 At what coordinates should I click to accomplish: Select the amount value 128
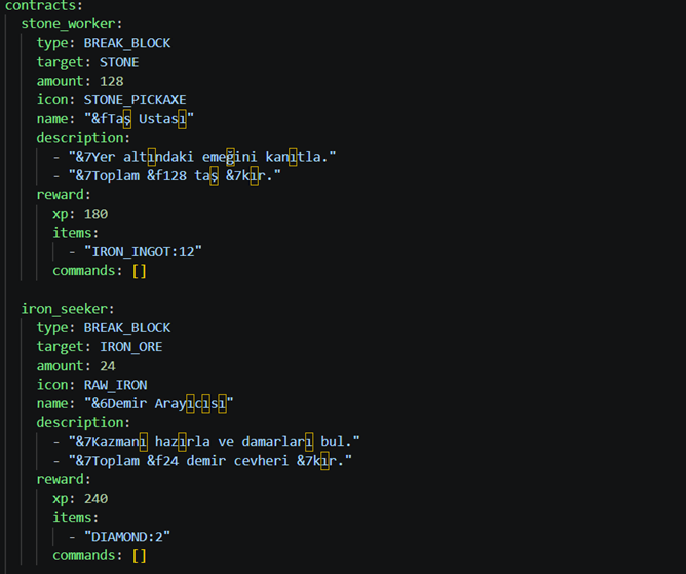[x=112, y=81]
